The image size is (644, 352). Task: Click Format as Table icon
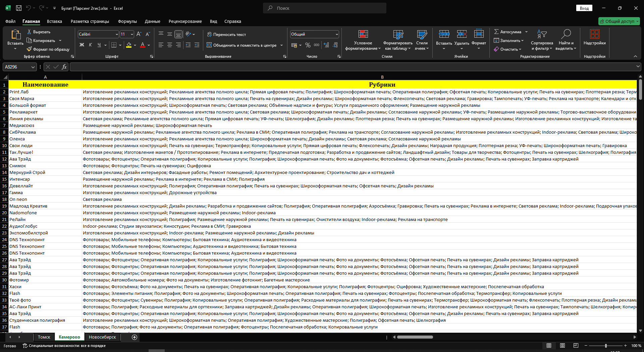tap(398, 34)
